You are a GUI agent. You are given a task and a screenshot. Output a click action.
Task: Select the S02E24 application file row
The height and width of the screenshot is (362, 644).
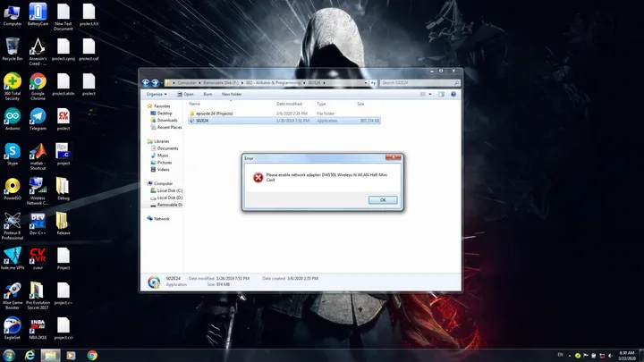point(284,121)
